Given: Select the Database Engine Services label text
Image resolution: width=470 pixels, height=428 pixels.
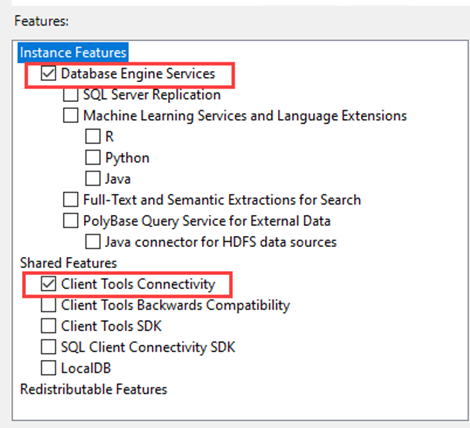Looking at the screenshot, I should 138,74.
